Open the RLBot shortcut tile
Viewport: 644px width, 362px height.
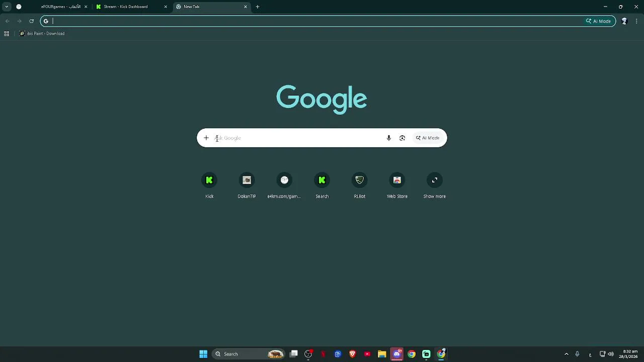click(x=359, y=186)
